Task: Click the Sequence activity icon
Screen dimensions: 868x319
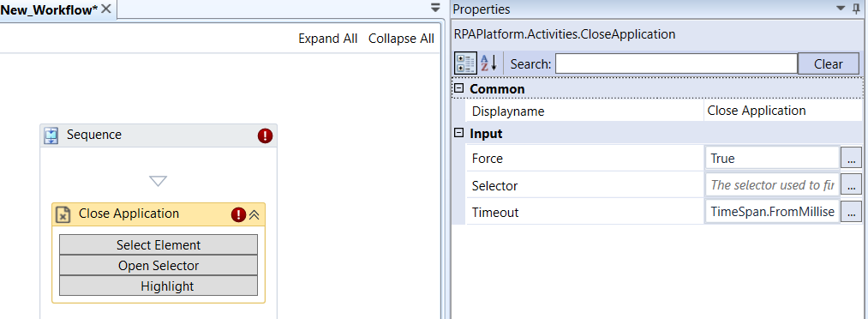Action: tap(51, 135)
